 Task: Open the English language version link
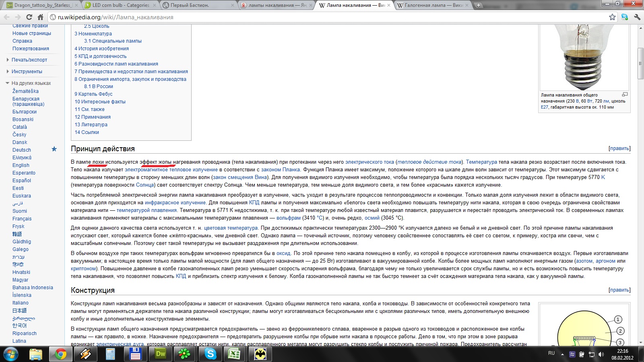click(x=21, y=165)
